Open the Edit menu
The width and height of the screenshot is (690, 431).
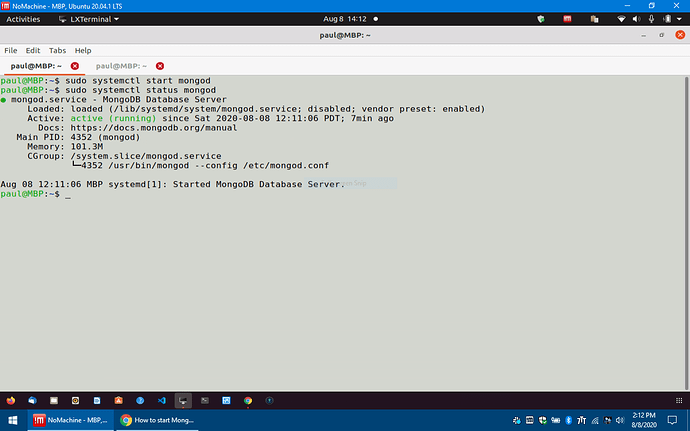coord(33,50)
